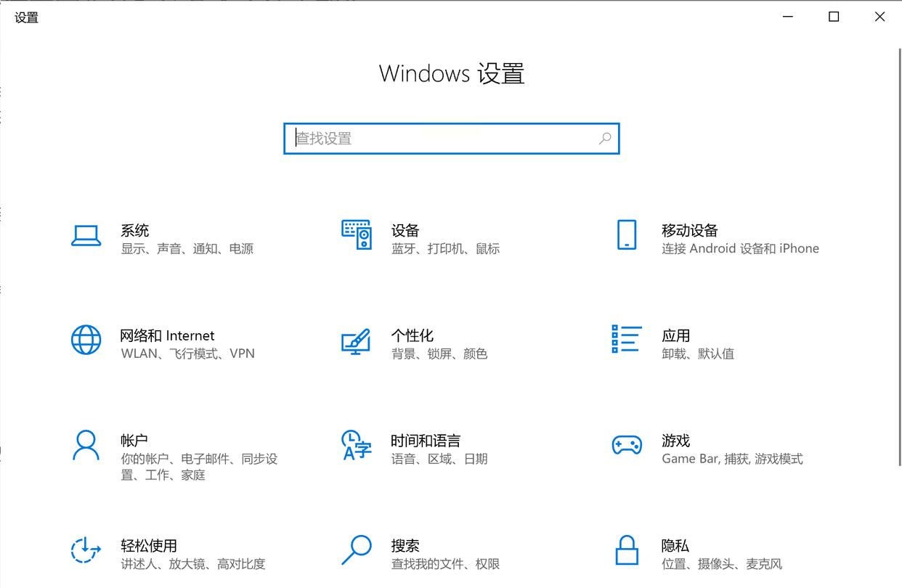Focus the 查找设置 search field
The height and width of the screenshot is (588, 902).
click(x=451, y=138)
